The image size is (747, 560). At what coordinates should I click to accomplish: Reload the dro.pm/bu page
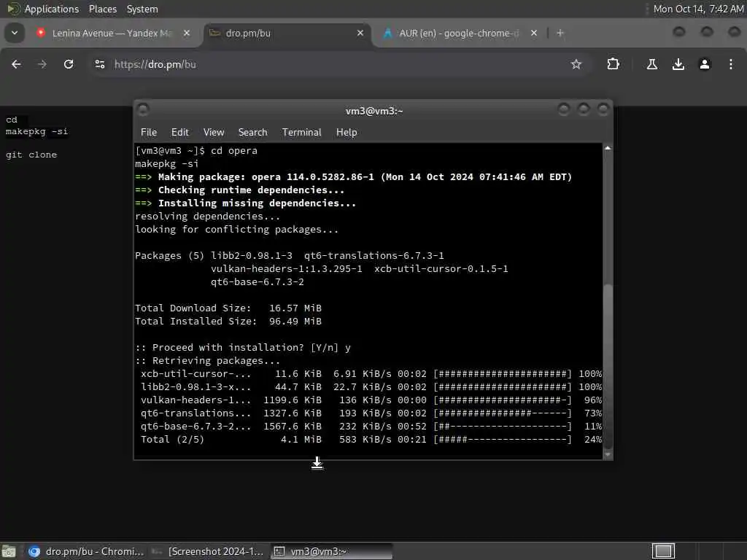pos(69,64)
